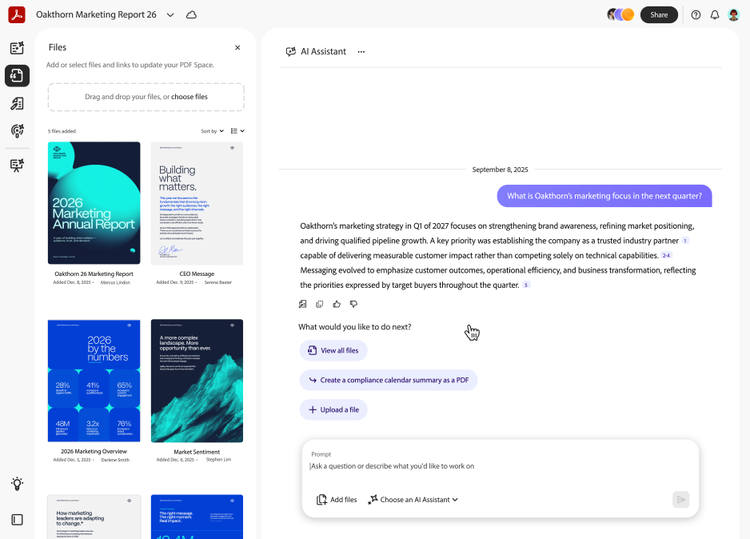Click the View all files suggestion
The image size is (750, 539).
(x=333, y=351)
